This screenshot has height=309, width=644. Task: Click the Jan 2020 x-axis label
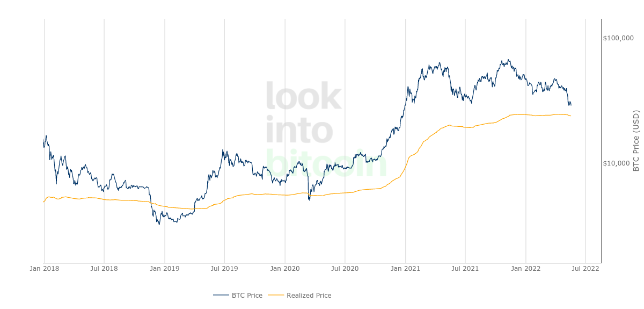click(x=284, y=268)
